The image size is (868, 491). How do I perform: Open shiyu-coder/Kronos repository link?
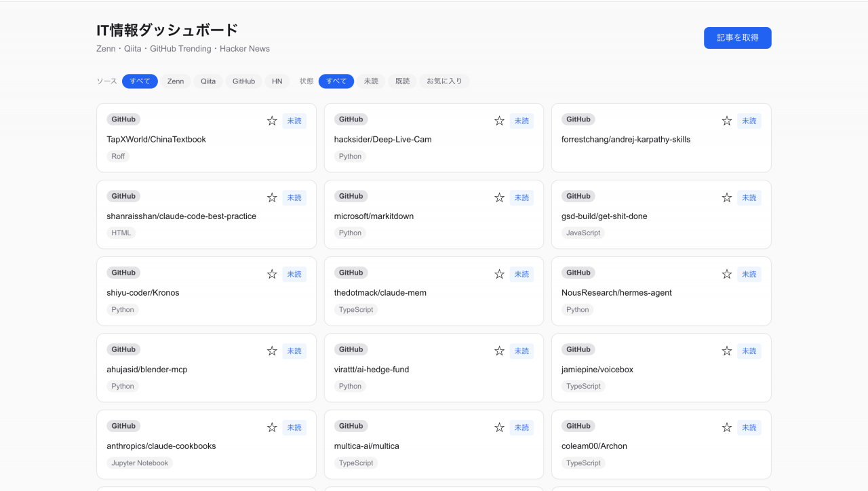point(143,292)
